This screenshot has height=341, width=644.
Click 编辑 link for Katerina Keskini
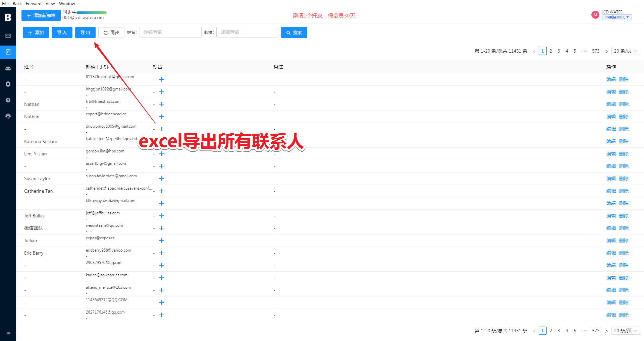(x=611, y=141)
